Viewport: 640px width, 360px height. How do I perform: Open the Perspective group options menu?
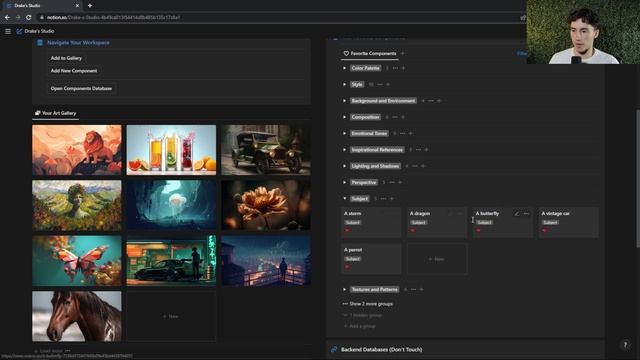tap(392, 182)
